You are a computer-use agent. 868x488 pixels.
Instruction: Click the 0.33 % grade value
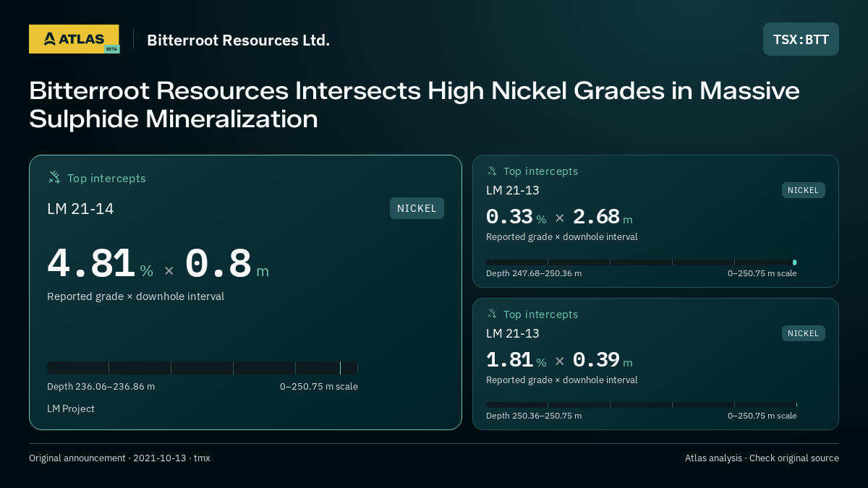tap(516, 217)
